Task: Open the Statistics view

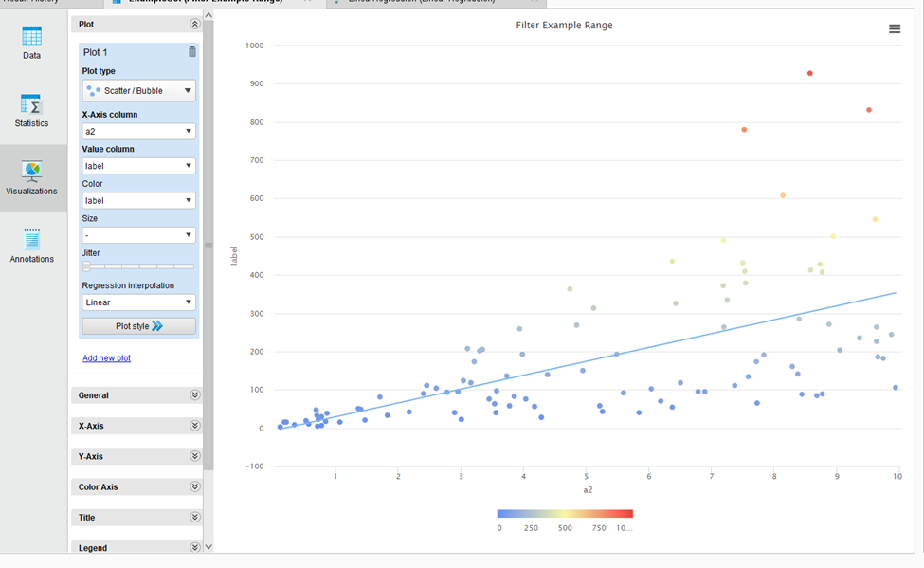Action: 32,111
